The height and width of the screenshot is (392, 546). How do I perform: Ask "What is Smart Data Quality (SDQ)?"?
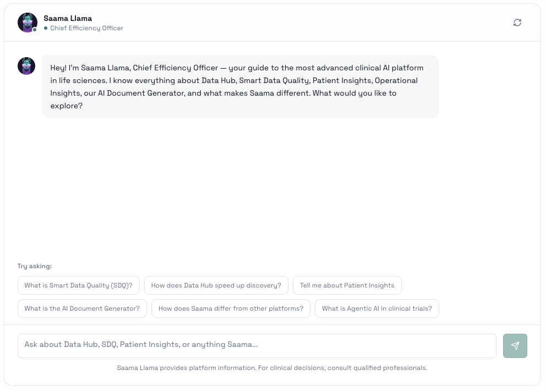[x=79, y=285]
